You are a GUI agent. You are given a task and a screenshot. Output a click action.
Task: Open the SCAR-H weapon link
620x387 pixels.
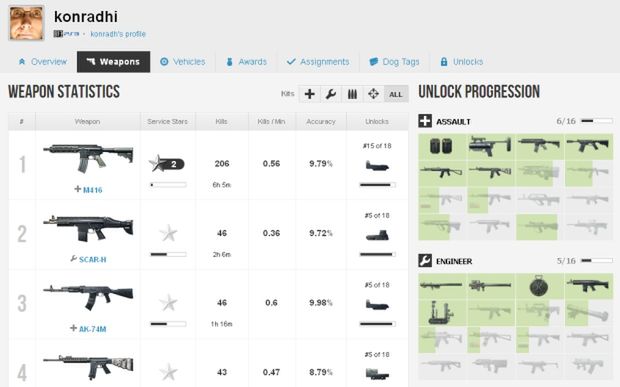click(93, 259)
